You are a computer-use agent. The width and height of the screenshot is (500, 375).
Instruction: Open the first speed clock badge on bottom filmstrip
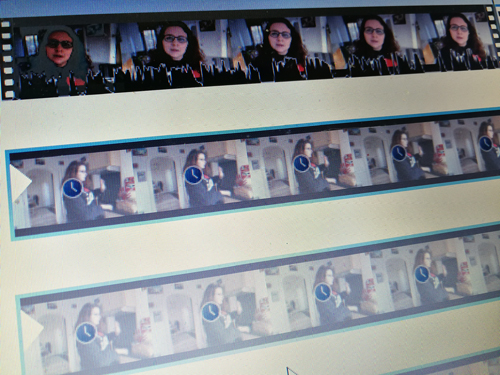(86, 332)
